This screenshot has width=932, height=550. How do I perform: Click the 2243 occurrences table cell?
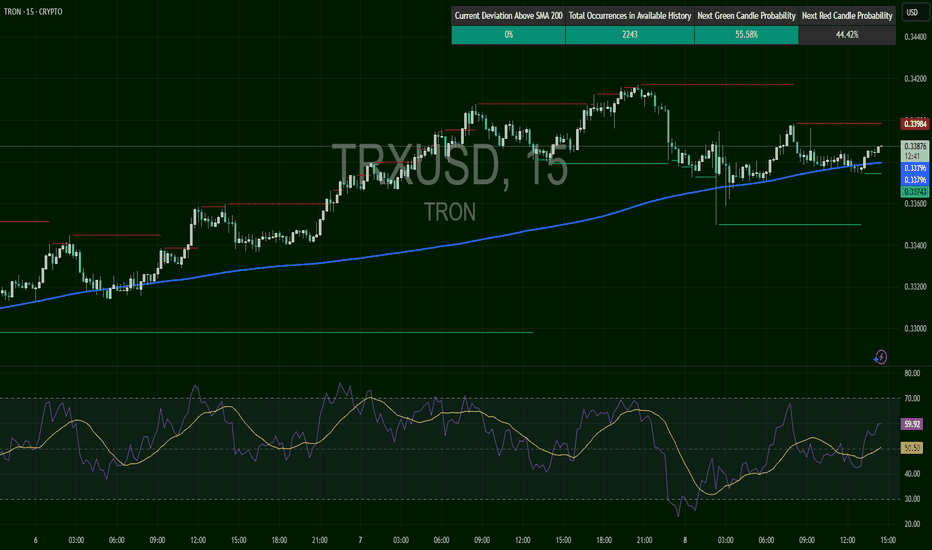(x=629, y=35)
